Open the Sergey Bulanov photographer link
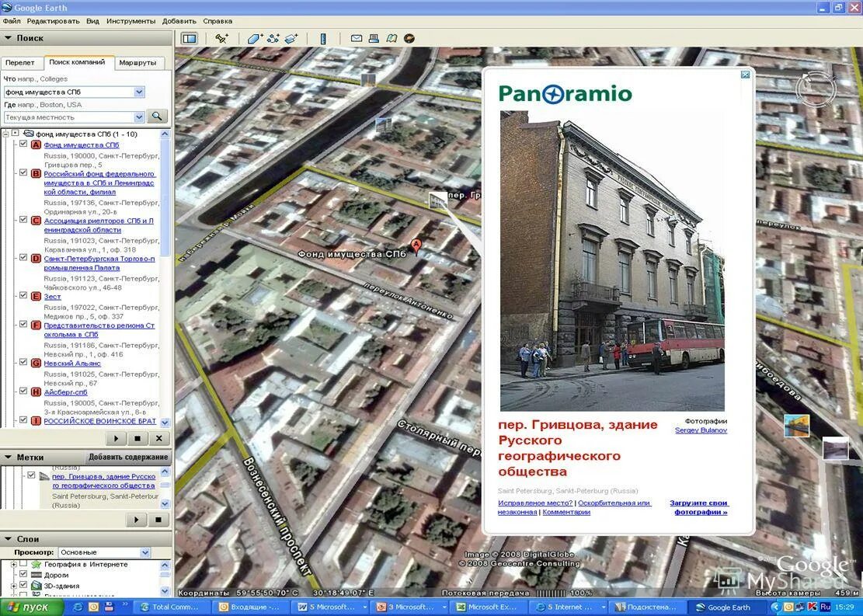 point(701,430)
